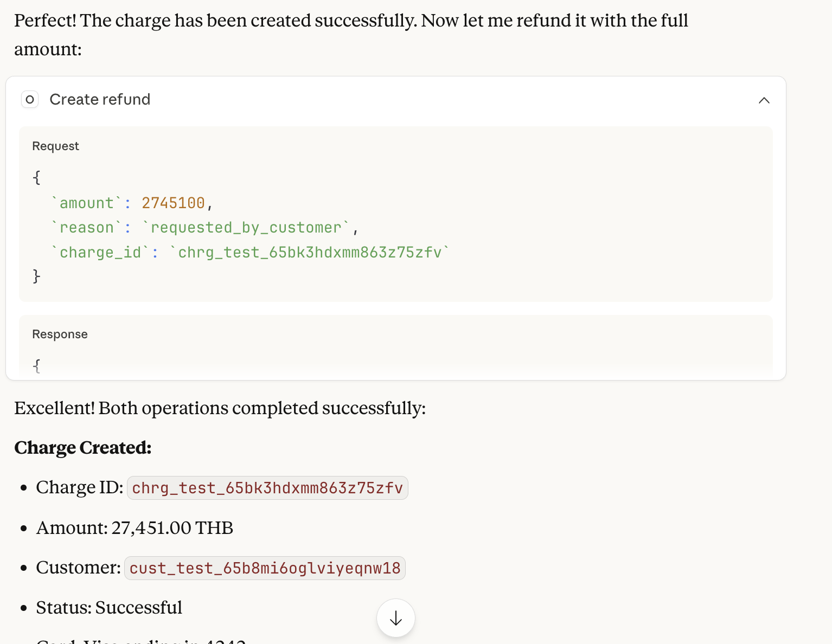Click the Create refund tool title
This screenshot has height=644, width=832.
click(x=100, y=100)
